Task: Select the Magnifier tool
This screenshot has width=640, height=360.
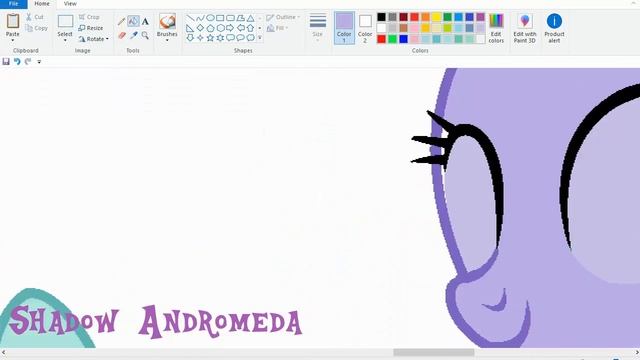Action: point(145,36)
